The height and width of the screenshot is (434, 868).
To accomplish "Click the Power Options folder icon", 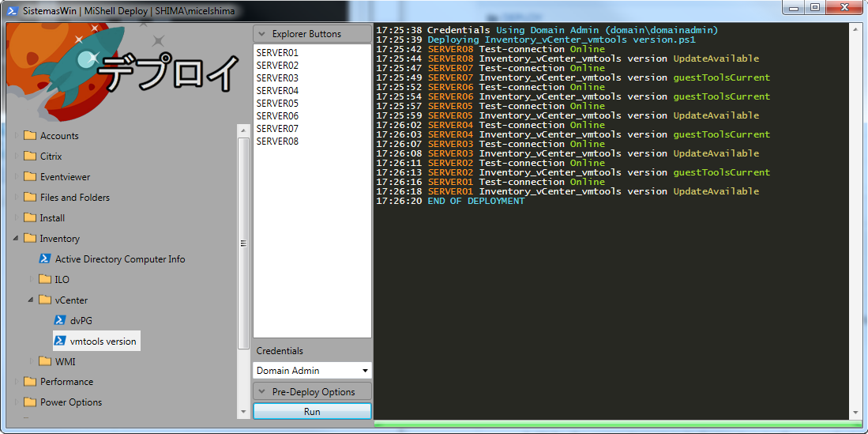I will [x=30, y=402].
